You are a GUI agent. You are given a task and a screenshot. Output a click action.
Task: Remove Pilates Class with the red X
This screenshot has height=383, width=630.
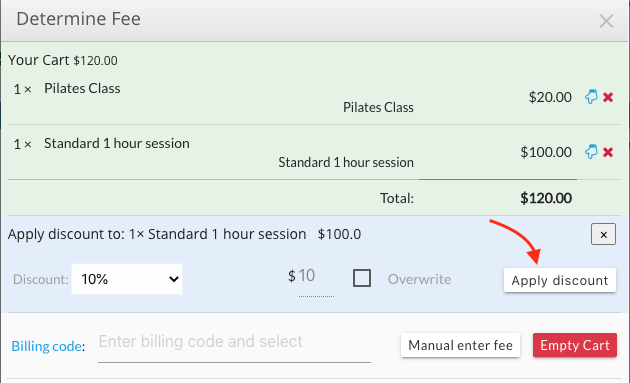point(608,97)
